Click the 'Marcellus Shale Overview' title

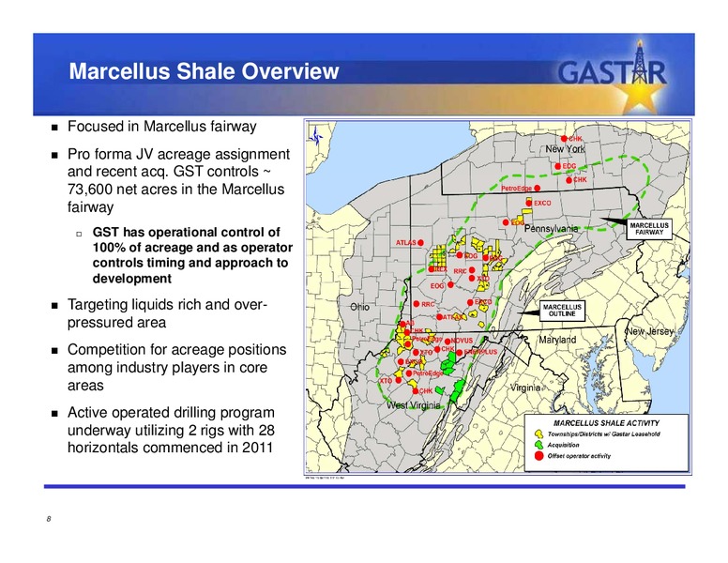click(204, 71)
